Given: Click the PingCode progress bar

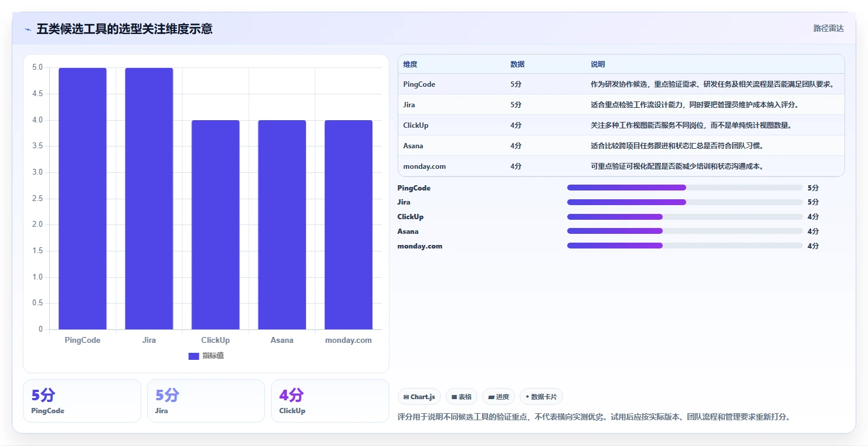Looking at the screenshot, I should pyautogui.click(x=684, y=188).
